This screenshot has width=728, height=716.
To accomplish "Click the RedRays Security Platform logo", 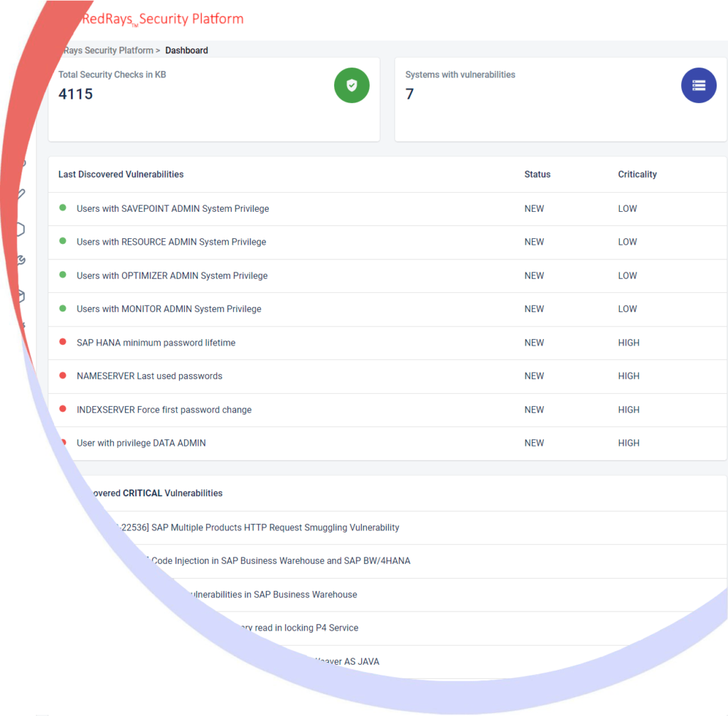I will coord(163,19).
